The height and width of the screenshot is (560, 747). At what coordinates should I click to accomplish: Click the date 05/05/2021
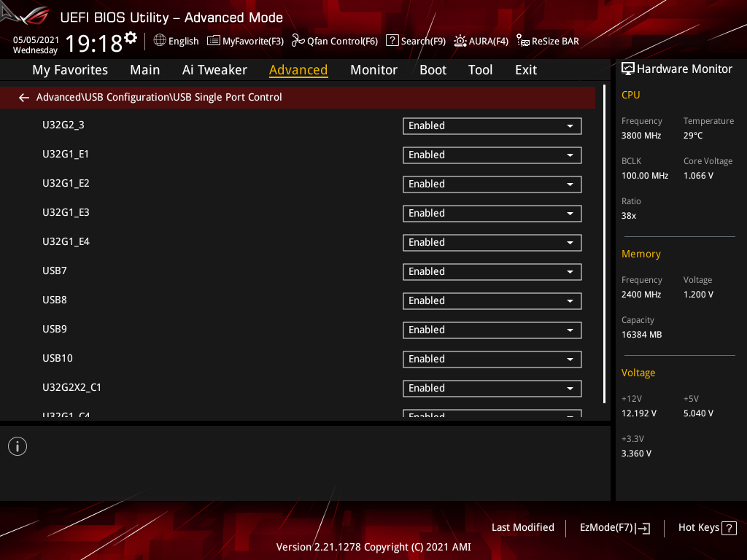coord(36,40)
